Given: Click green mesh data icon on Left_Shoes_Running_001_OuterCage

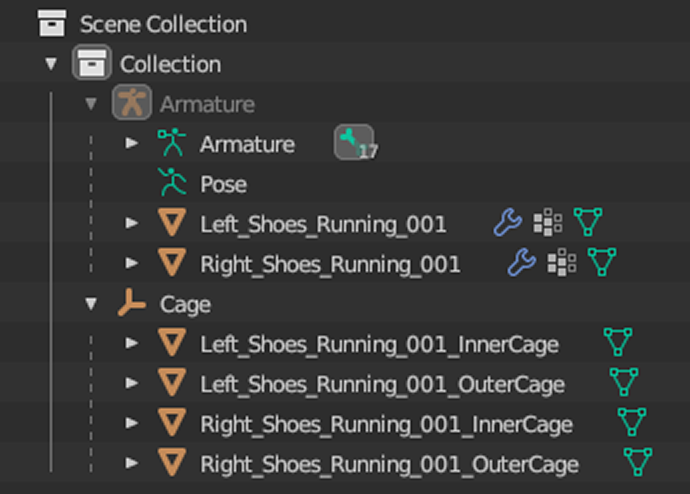Looking at the screenshot, I should click(624, 382).
